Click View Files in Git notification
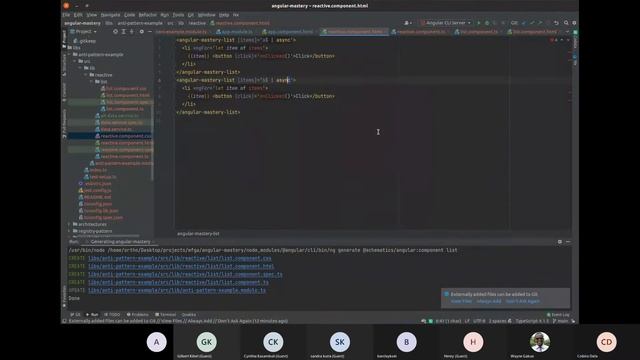The width and height of the screenshot is (640, 360). 461,301
